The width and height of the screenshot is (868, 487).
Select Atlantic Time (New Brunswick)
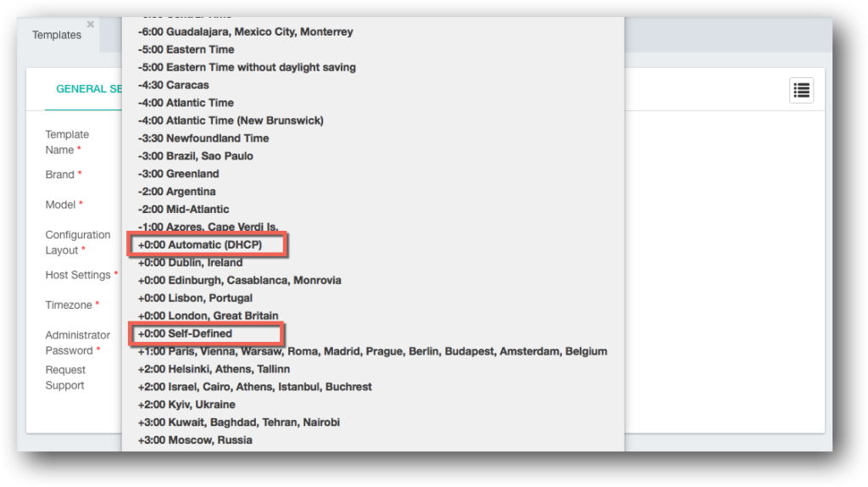pos(231,120)
